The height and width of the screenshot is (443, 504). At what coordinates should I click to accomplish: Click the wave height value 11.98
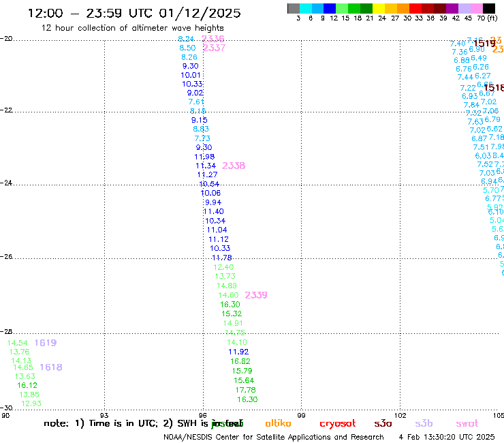tap(204, 157)
